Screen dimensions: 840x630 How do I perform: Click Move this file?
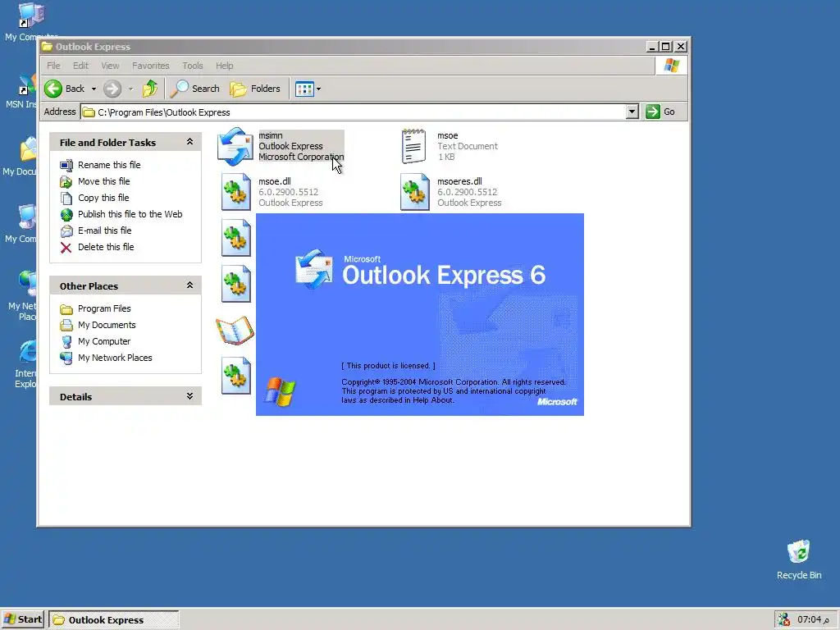coord(104,181)
